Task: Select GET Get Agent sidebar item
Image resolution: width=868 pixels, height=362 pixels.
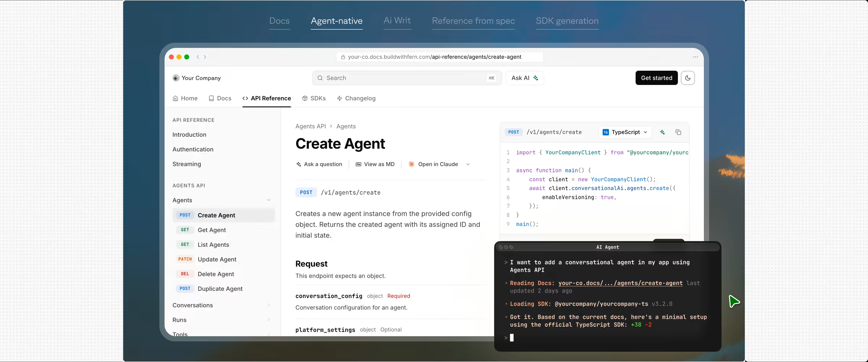Action: pos(224,230)
